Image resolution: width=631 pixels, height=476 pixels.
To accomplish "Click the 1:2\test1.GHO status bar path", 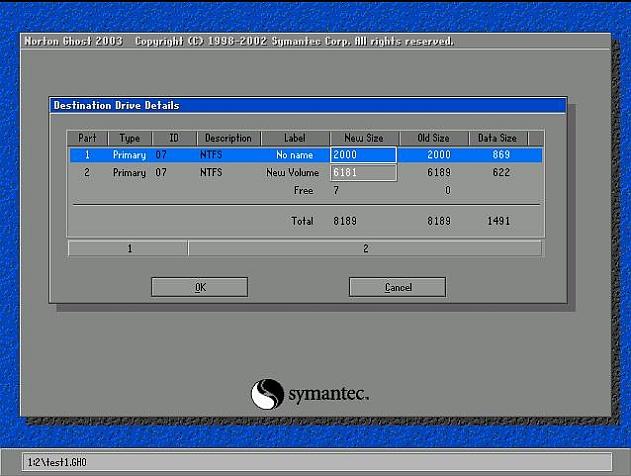I will pos(57,462).
